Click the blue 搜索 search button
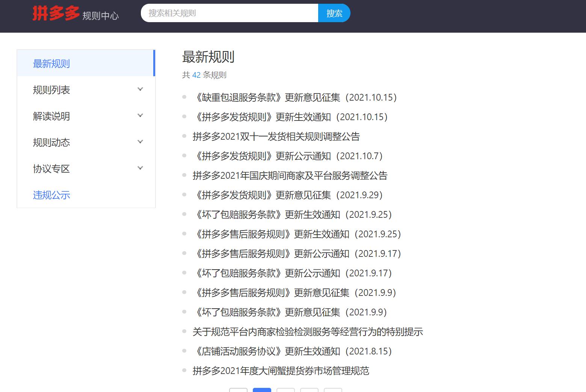The height and width of the screenshot is (392, 586). pos(334,13)
